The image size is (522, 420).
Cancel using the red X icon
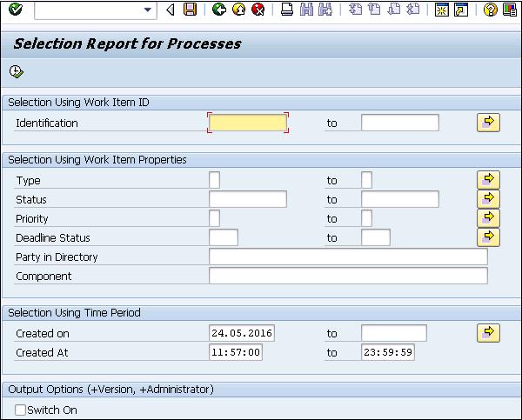tap(258, 10)
